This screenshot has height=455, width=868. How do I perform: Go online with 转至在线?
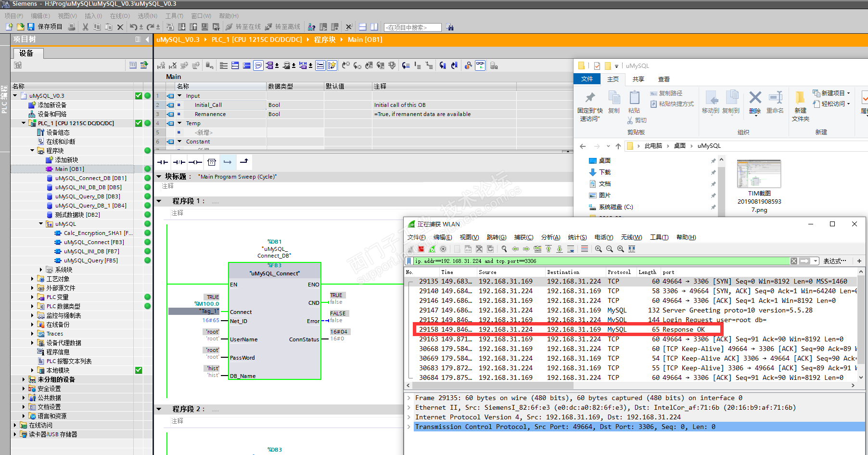(243, 27)
